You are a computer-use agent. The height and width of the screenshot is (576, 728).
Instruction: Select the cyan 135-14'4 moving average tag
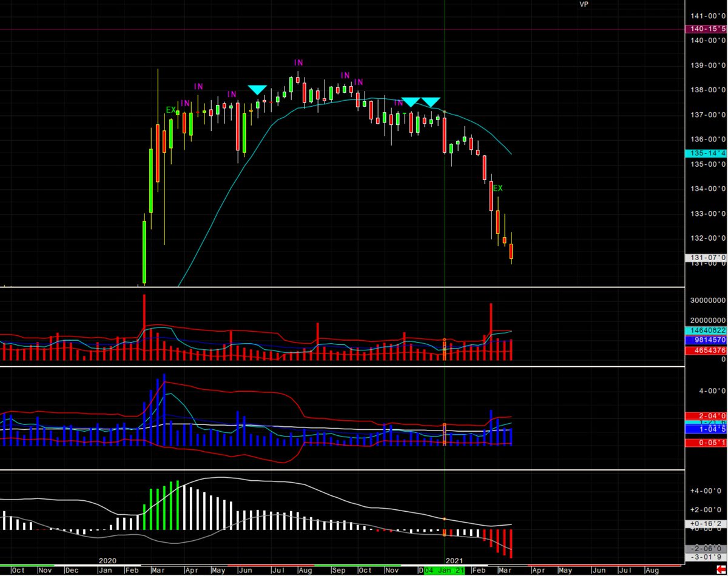coord(706,154)
